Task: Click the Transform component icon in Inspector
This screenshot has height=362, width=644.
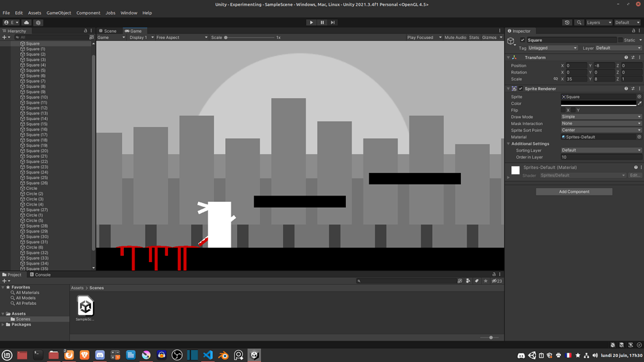Action: tap(514, 57)
